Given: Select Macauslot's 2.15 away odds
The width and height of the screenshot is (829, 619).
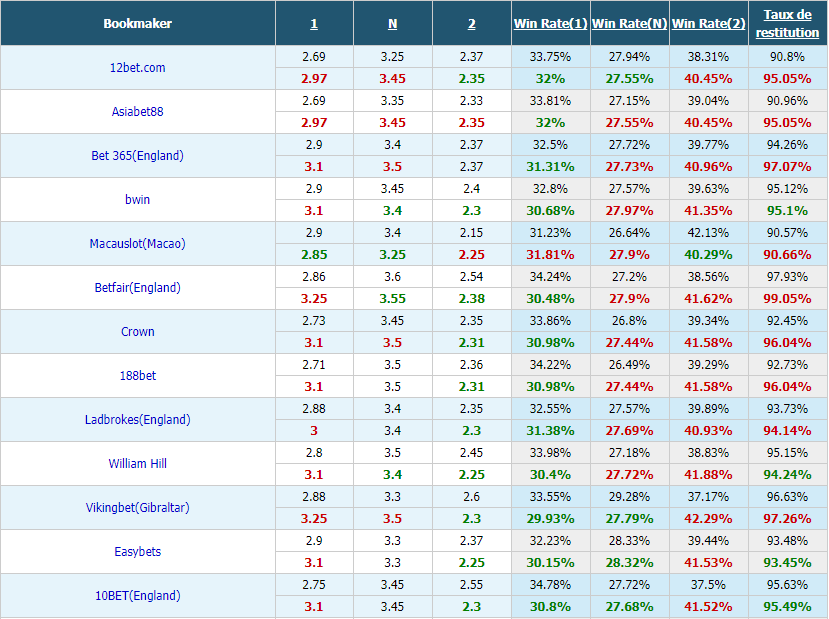Looking at the screenshot, I should click(472, 233).
